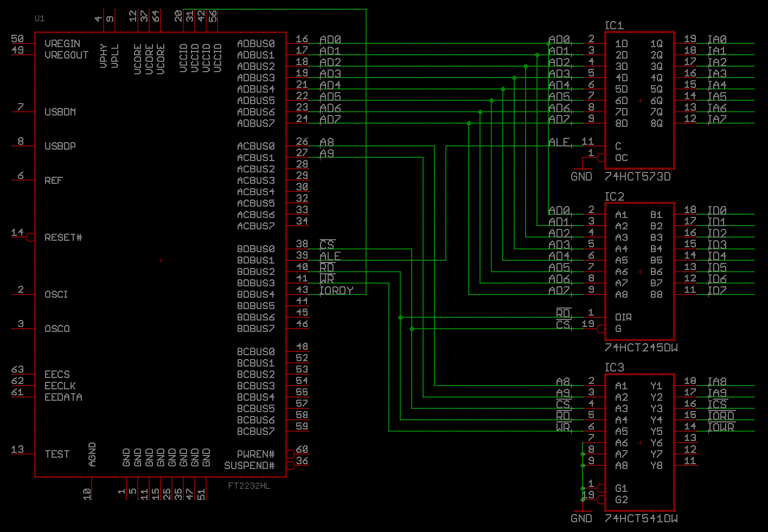The height and width of the screenshot is (532, 768).
Task: Select the IA0 net label
Action: (717, 39)
